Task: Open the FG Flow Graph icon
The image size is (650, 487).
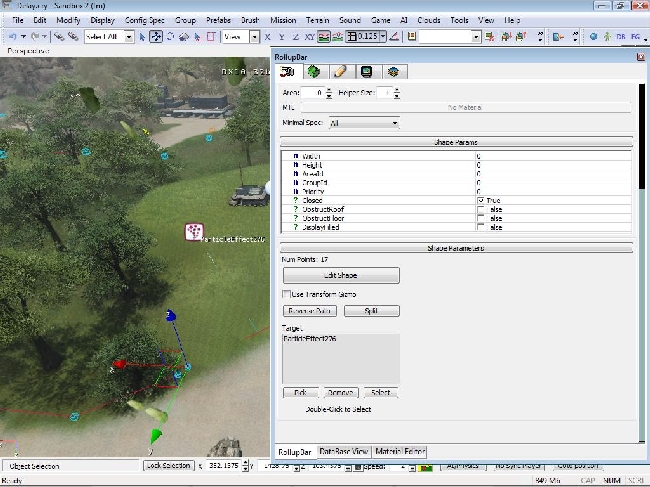Action: (x=635, y=37)
